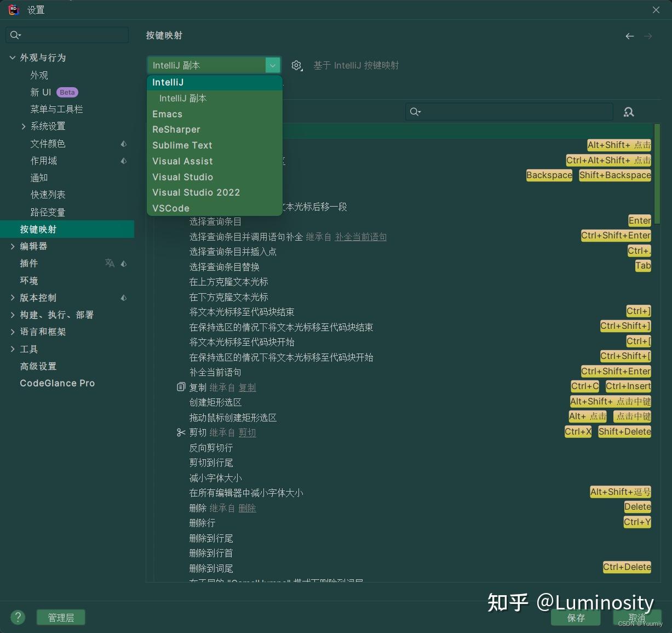Click the scissors icon beside 剪切
The image size is (672, 633).
[181, 432]
